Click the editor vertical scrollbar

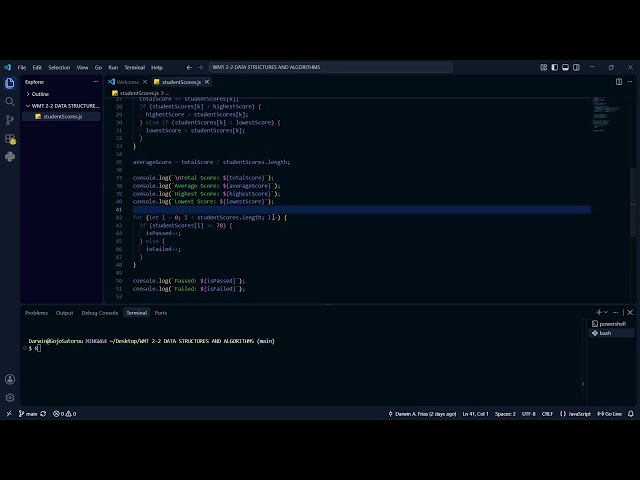(x=633, y=200)
